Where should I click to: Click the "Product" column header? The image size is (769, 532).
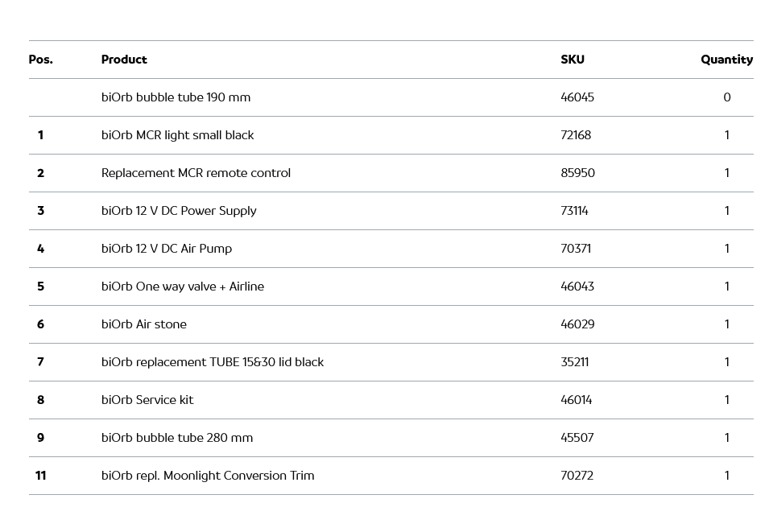tap(124, 60)
